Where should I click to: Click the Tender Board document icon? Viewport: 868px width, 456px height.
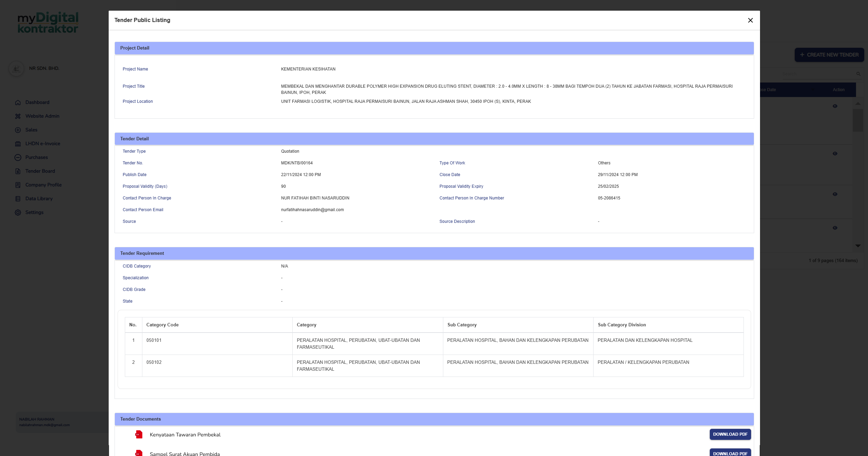coord(18,171)
